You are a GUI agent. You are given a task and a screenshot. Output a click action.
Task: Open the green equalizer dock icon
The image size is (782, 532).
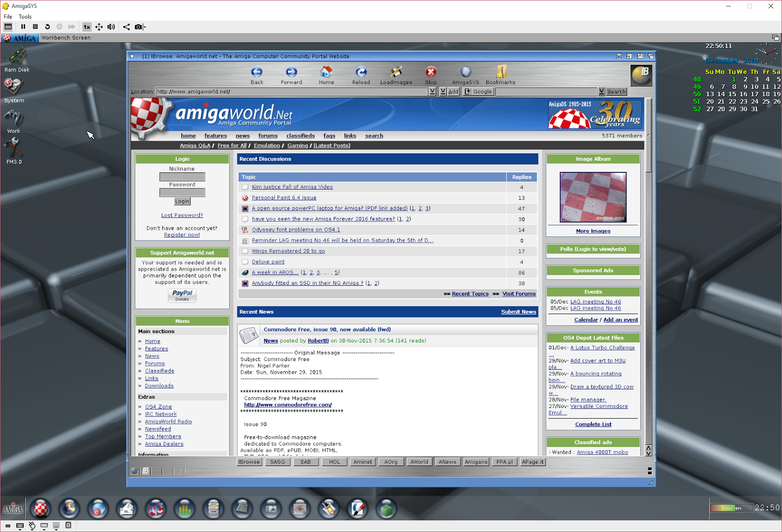point(184,509)
